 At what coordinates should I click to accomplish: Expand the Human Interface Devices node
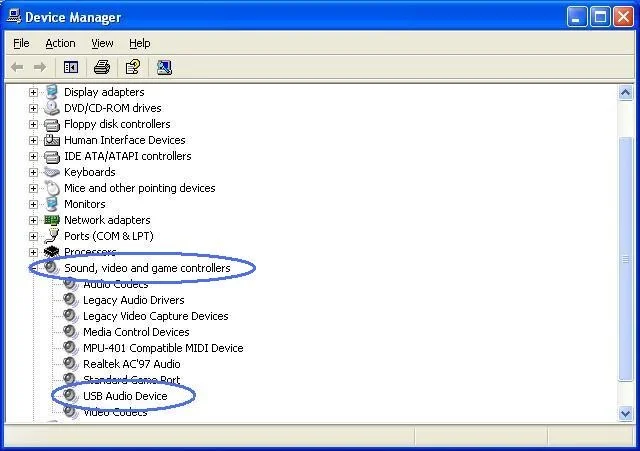pyautogui.click(x=33, y=140)
